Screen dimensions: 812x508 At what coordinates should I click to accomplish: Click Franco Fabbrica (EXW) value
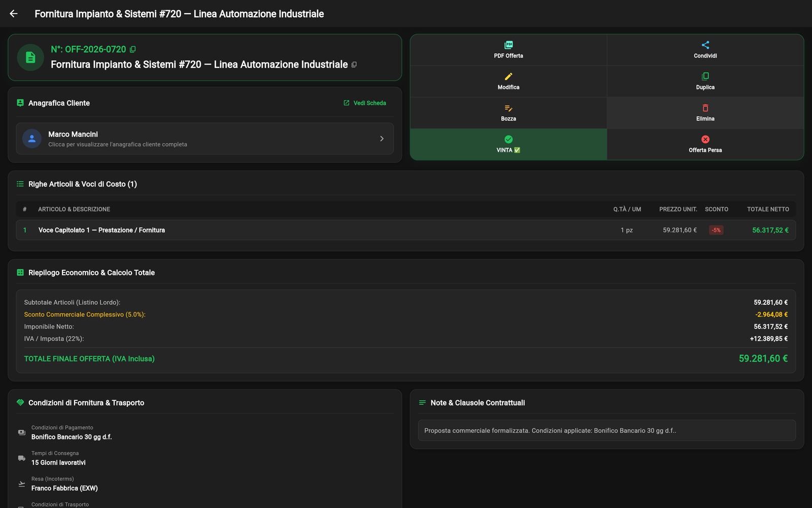pos(64,488)
